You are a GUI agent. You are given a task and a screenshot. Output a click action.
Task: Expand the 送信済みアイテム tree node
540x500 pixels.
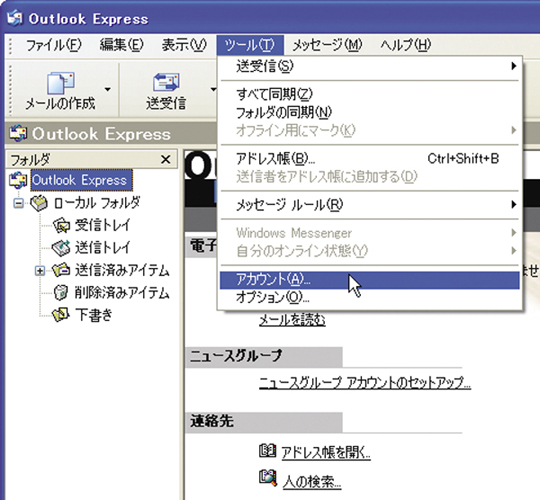(x=40, y=271)
